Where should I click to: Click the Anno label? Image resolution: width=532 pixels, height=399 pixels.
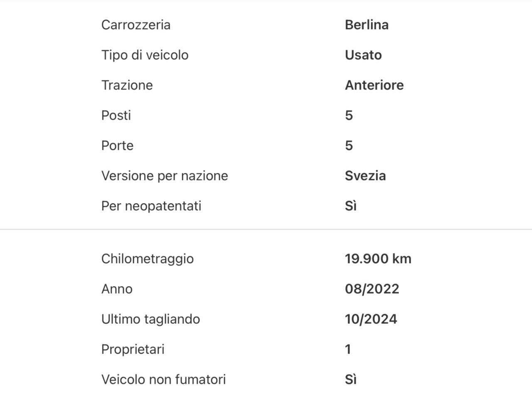click(117, 289)
